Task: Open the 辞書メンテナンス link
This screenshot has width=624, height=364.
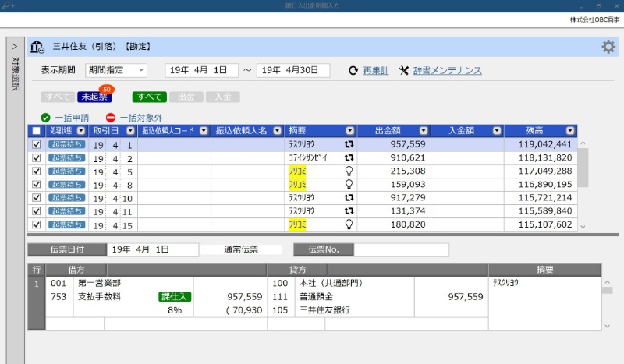Action: (447, 71)
